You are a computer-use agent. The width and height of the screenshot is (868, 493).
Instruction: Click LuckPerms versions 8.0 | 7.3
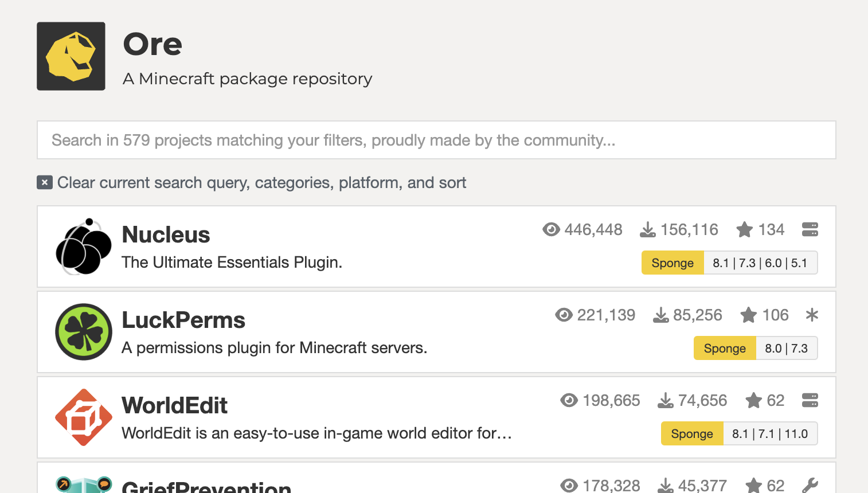point(787,349)
